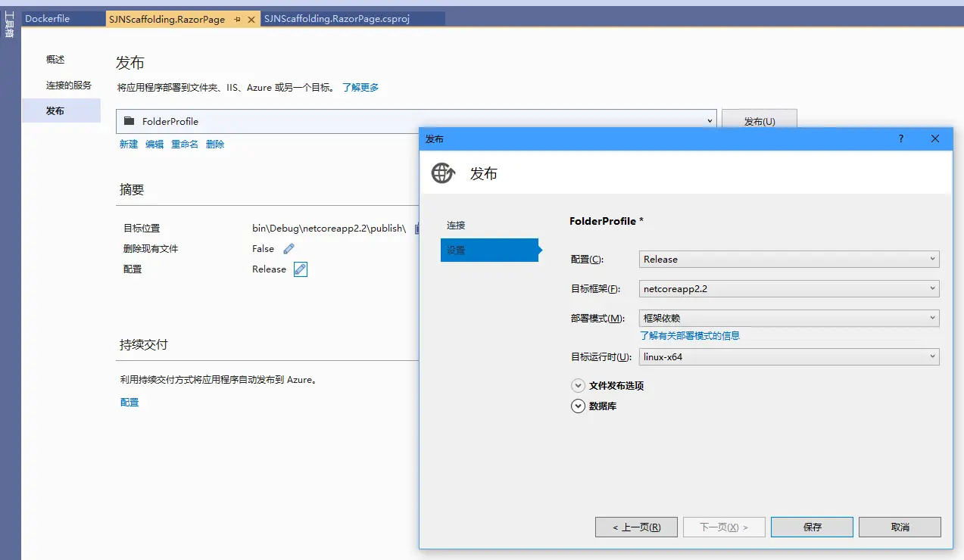Close the SJNScaffolding.RazorPage tab
The image size is (964, 560).
(x=251, y=19)
